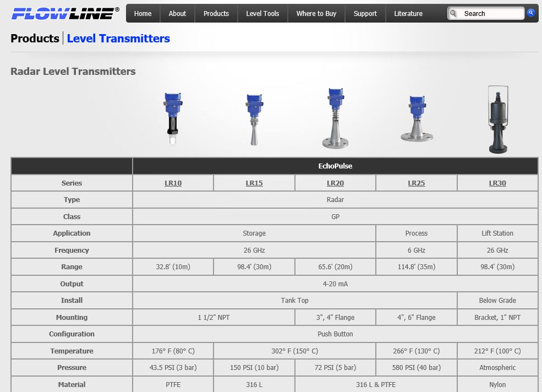Open the Where to Buy menu
Viewport: 542px width, 392px height.
coord(316,14)
